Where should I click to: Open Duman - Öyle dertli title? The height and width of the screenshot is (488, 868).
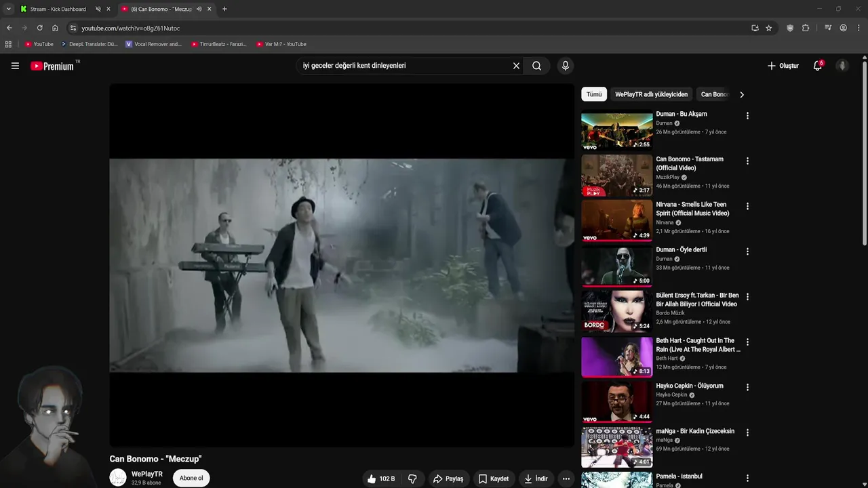tap(681, 249)
